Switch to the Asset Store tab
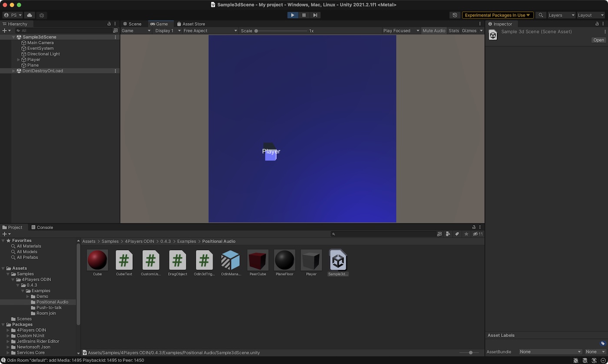Viewport: 608px width, 364px height. 191,24
